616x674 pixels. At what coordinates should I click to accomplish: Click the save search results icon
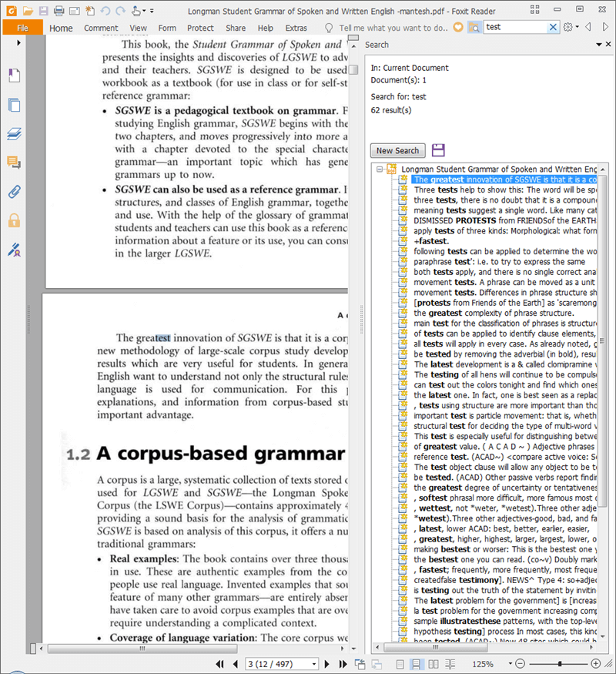(x=438, y=150)
